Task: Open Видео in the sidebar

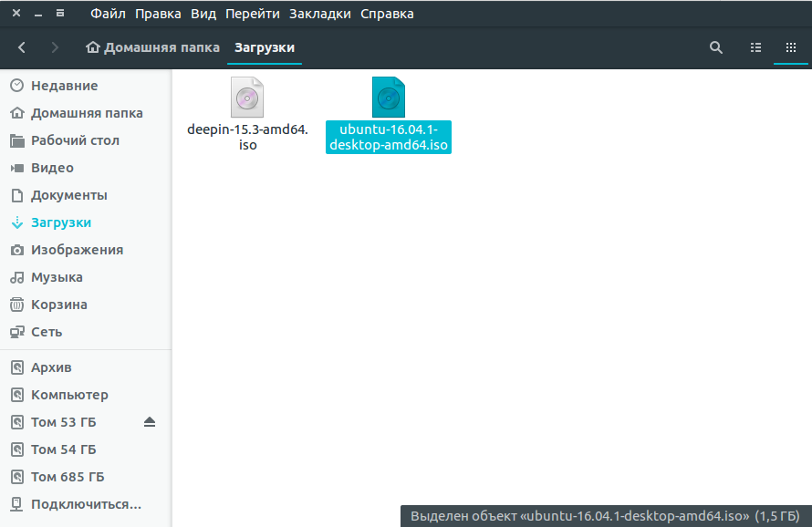Action: pos(86,168)
